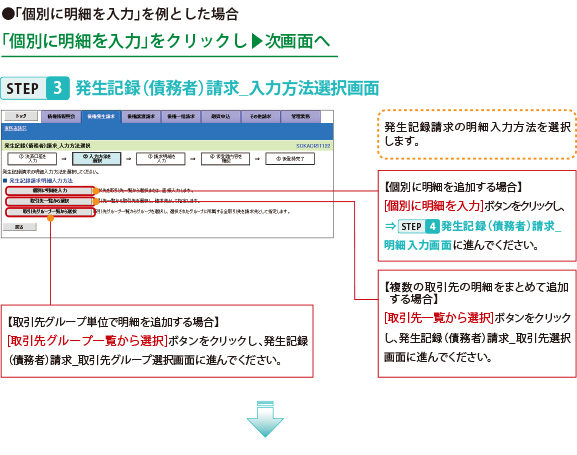Click the 取引先グループ一覧から選択 button
577x455 pixels.
(50, 212)
